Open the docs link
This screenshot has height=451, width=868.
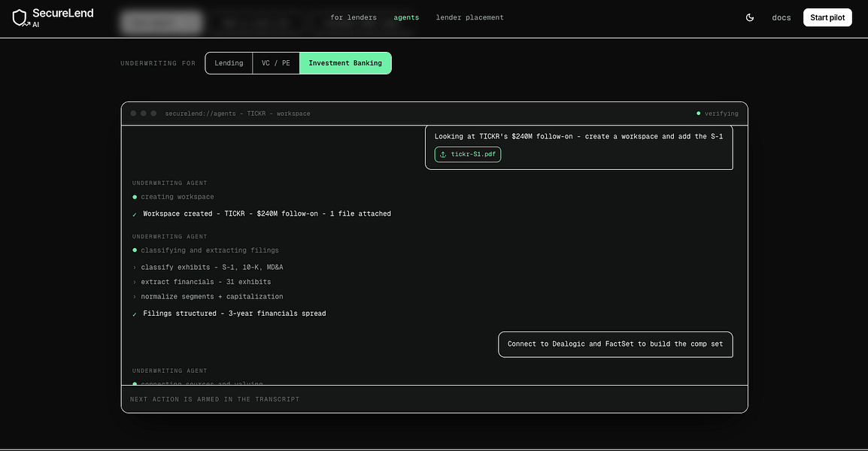point(781,18)
